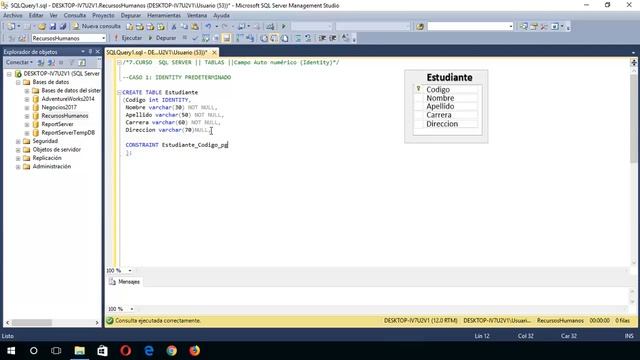The height and width of the screenshot is (360, 640).
Task: Open the editor zoom 100 % dropdown
Action: (130, 271)
